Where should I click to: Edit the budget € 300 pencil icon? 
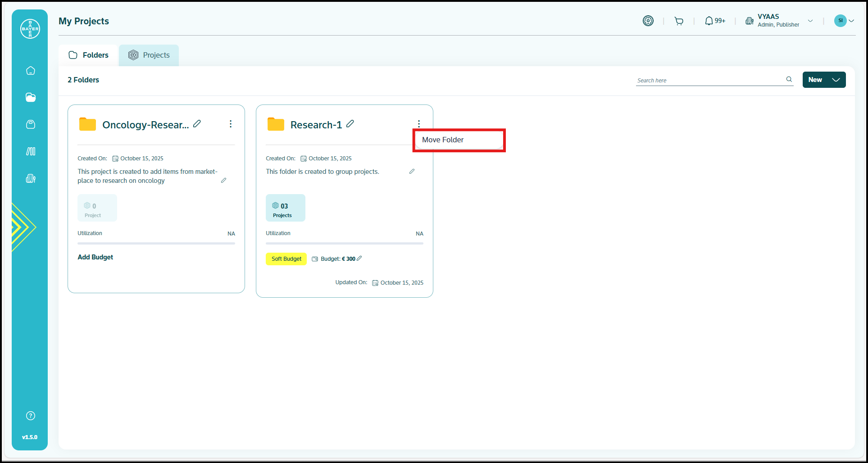coord(359,259)
